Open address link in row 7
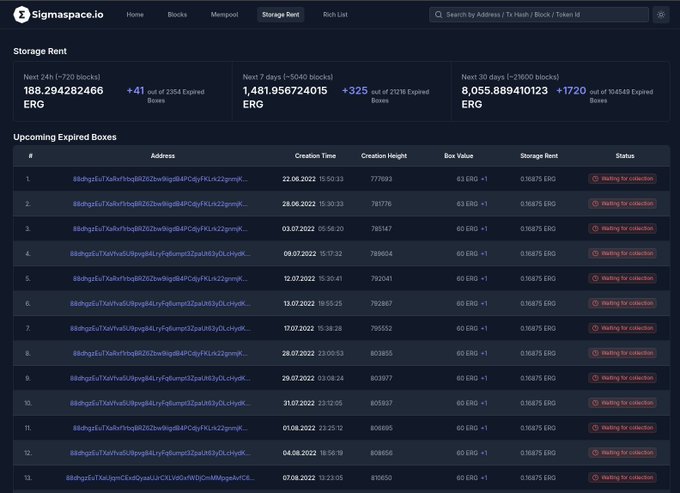 coord(160,329)
